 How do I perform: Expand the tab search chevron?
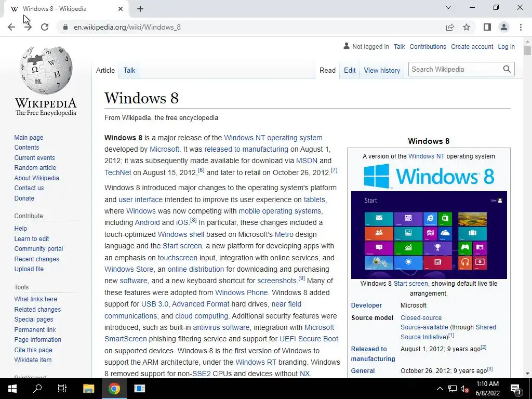448,7
